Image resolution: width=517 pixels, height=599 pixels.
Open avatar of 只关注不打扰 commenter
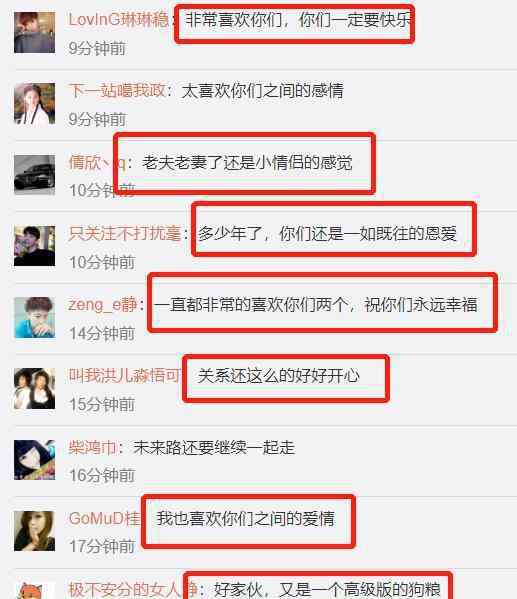pyautogui.click(x=34, y=246)
